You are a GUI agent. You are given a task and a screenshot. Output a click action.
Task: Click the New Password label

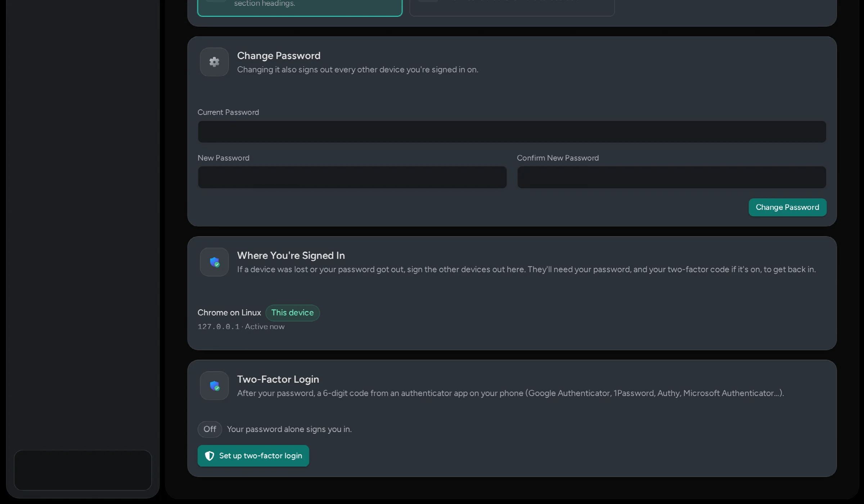pos(223,158)
